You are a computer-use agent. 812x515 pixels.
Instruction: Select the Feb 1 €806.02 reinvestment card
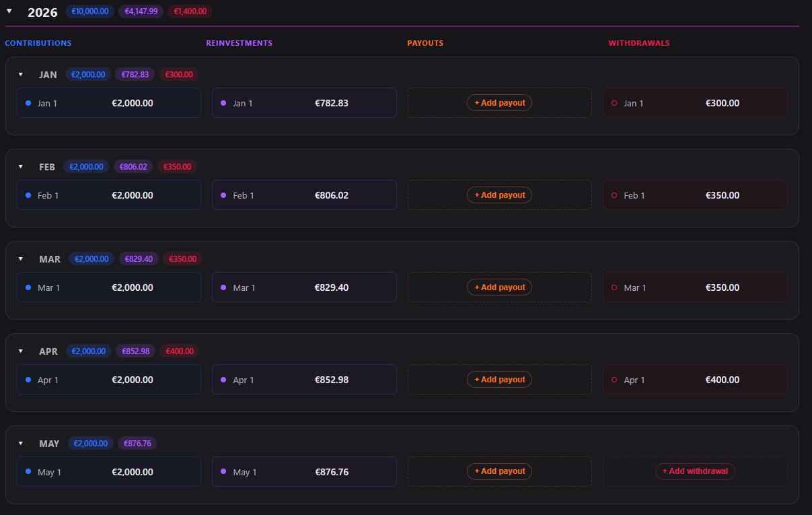304,195
